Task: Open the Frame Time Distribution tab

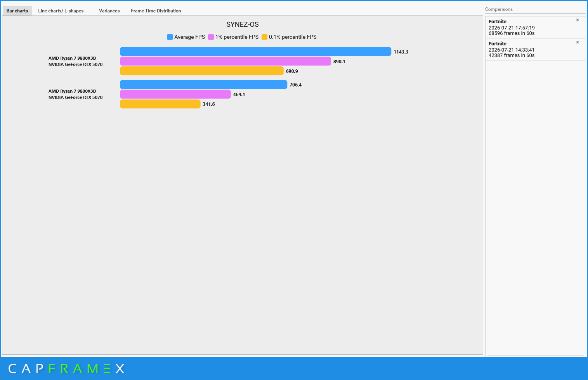Action: pos(156,11)
